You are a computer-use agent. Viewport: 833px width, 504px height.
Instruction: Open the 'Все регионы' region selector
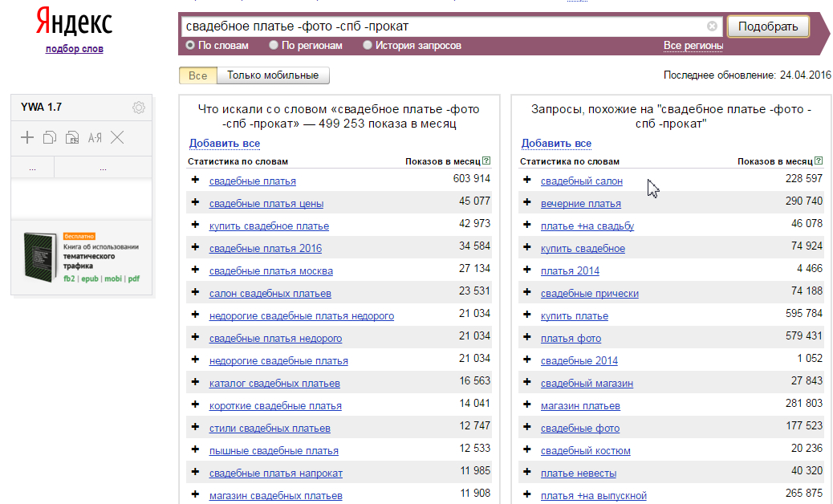pos(693,46)
